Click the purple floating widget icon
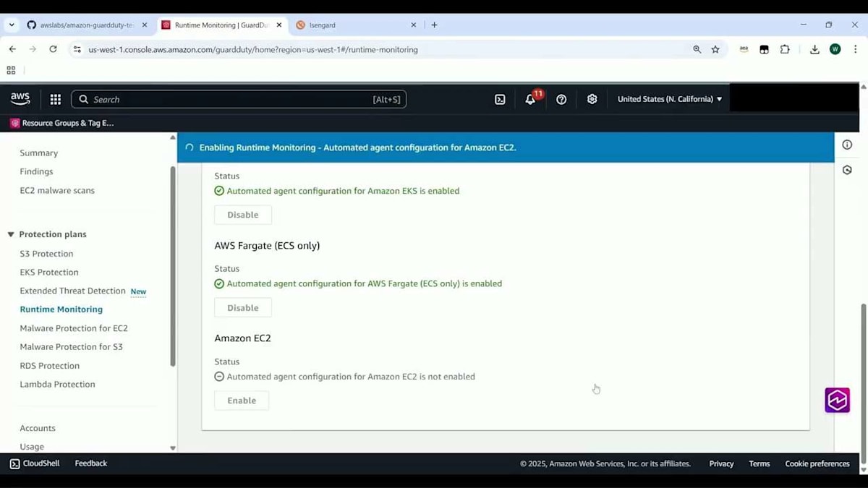Image resolution: width=868 pixels, height=488 pixels. 837,400
